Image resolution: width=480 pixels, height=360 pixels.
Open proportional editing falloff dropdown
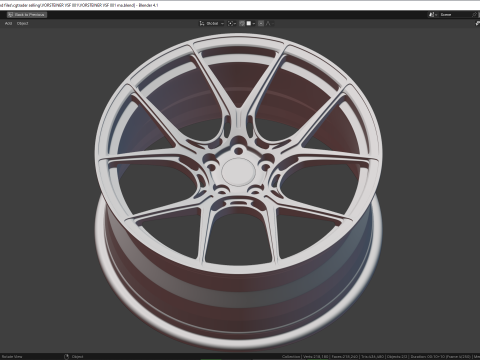click(270, 23)
